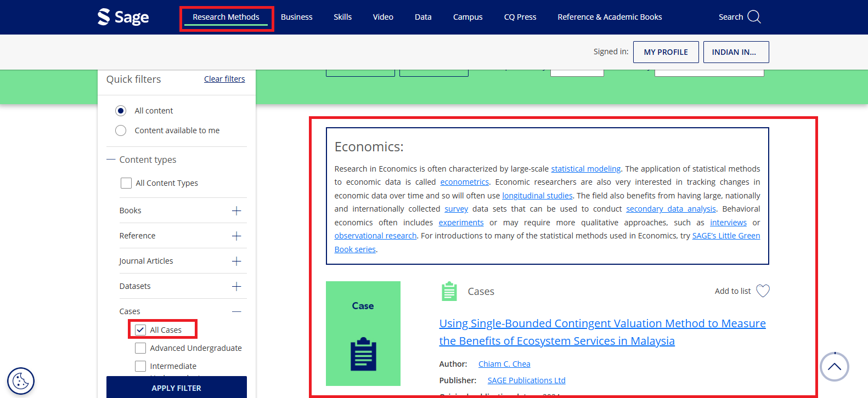Go to the Business menu item

click(x=296, y=17)
